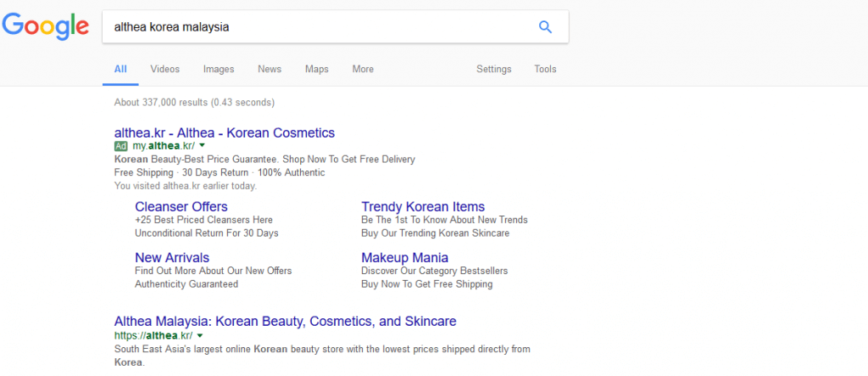This screenshot has width=868, height=376.
Task: Click 'Discover Our Category Bestsellers' text
Action: 435,272
